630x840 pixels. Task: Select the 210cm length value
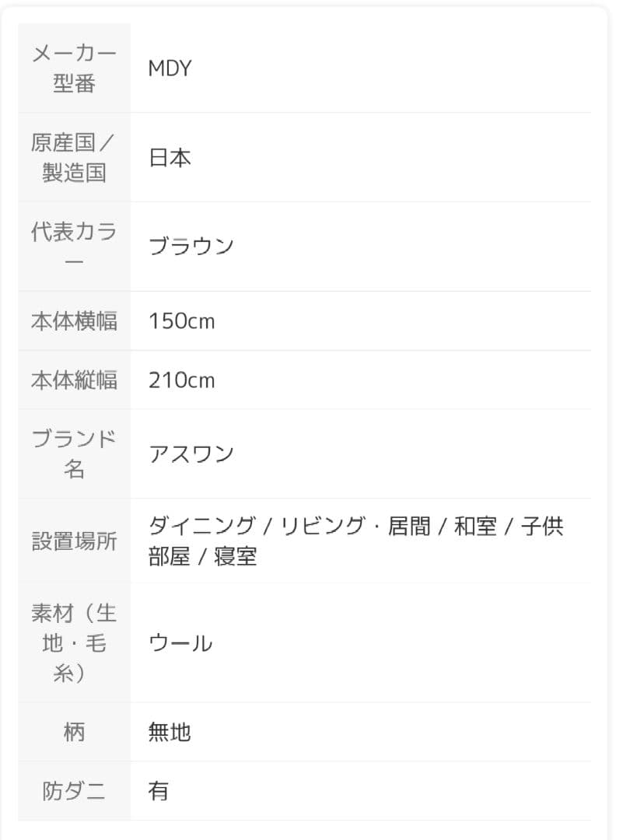point(181,380)
